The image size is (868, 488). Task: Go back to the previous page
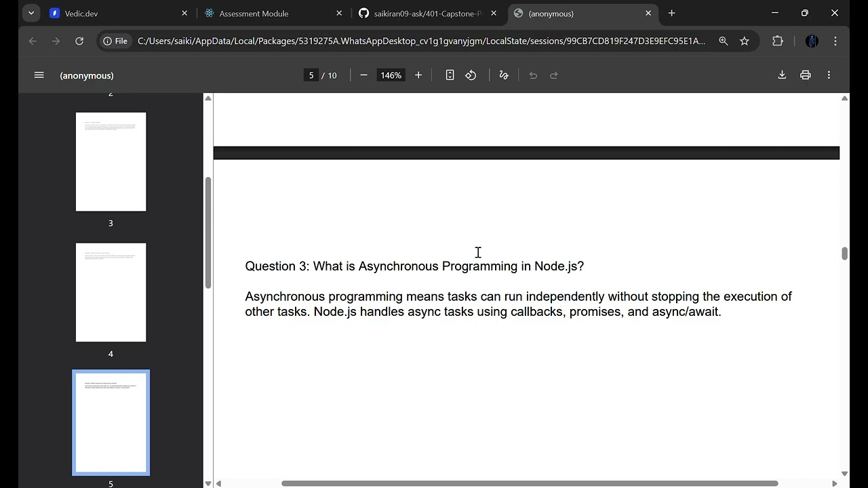33,41
